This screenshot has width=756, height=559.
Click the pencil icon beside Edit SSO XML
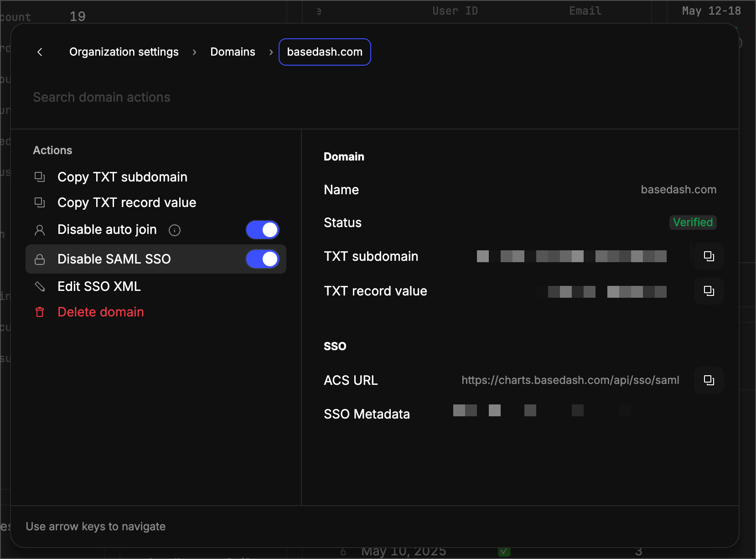(x=40, y=286)
